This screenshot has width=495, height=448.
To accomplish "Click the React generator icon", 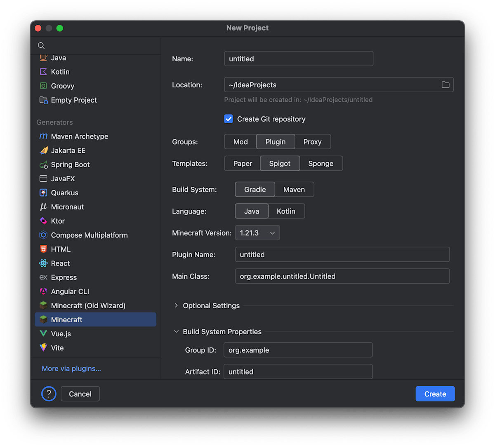I will coord(43,263).
